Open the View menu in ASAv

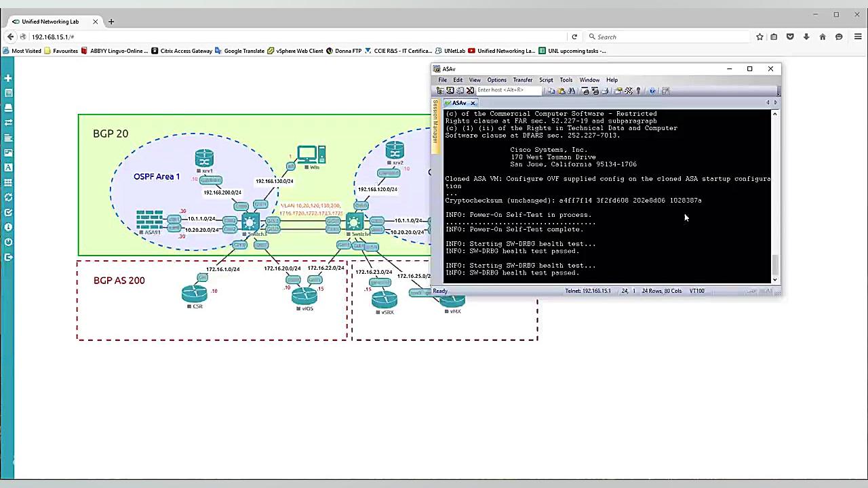pos(475,80)
